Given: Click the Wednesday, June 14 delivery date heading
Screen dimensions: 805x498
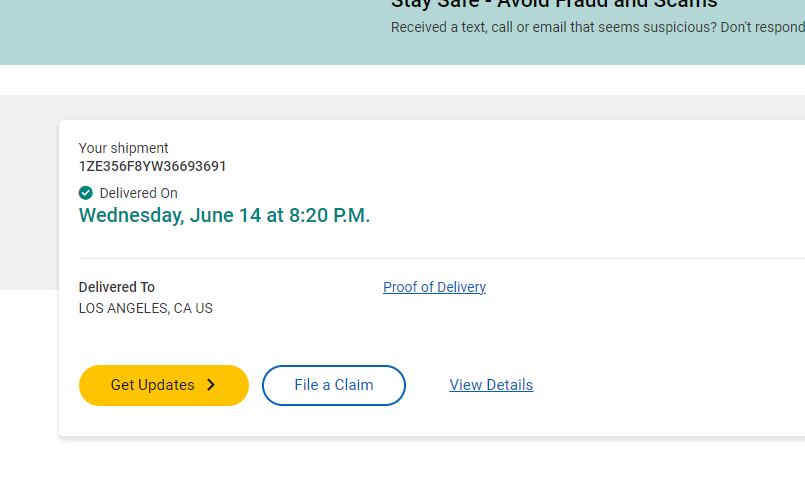Looking at the screenshot, I should [224, 215].
